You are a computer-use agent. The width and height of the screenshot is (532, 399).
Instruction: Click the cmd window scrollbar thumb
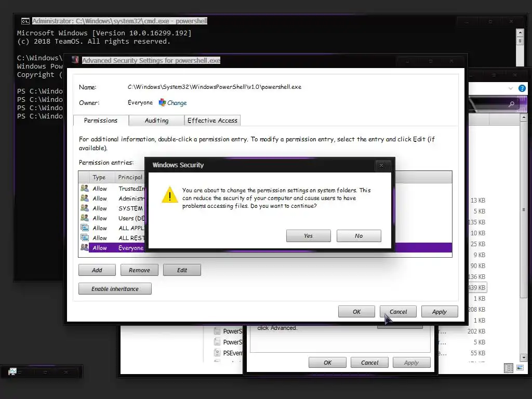point(520,41)
